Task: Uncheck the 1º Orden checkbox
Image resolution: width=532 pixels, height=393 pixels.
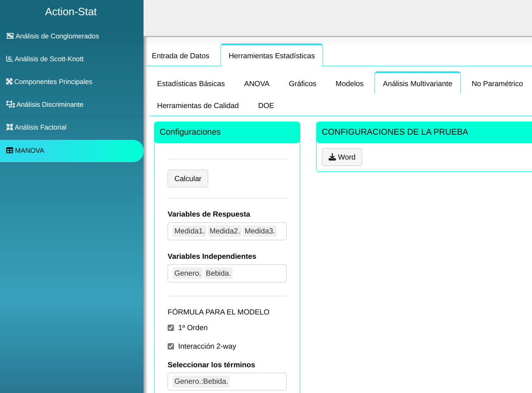Action: (171, 328)
